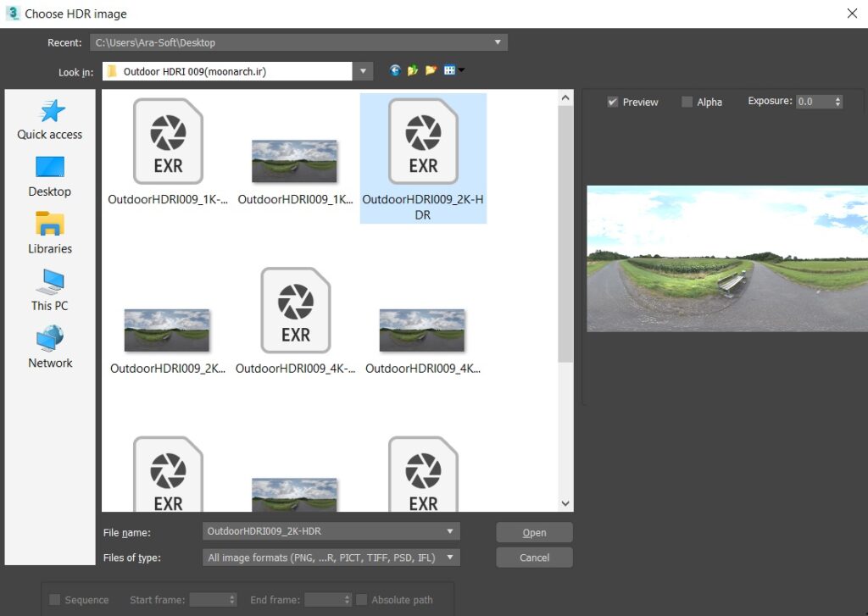Viewport: 868px width, 616px height.
Task: Select partially visible EXR file at bottom right
Action: [423, 474]
